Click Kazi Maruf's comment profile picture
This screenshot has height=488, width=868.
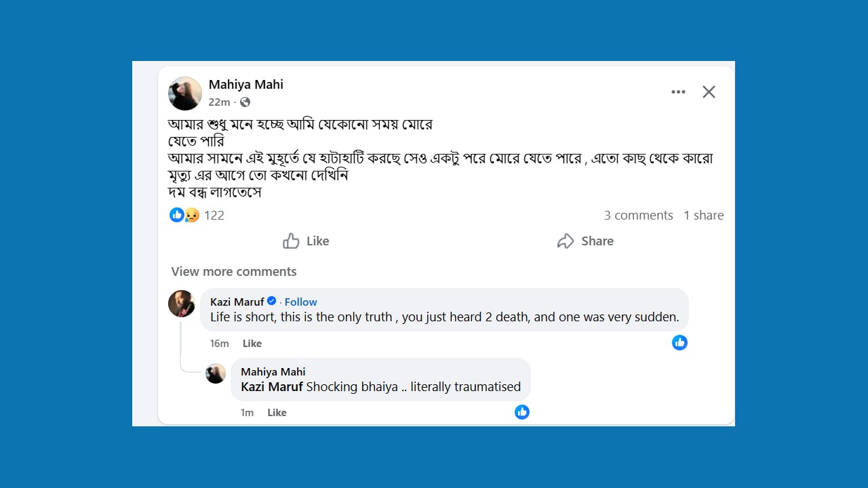(x=182, y=304)
